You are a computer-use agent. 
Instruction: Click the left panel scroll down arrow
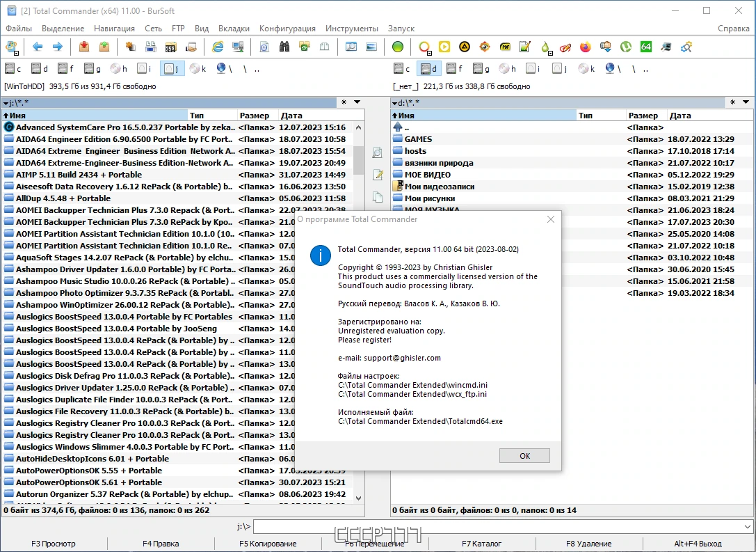[x=358, y=498]
